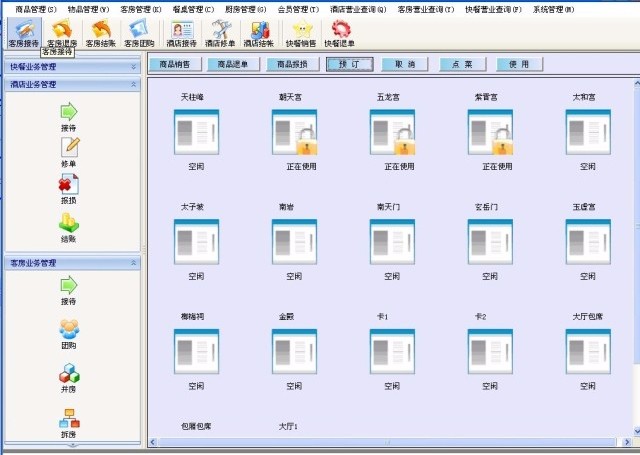This screenshot has width=640, height=455.
Task: Click the 客房接待 toolbar icon
Action: pyautogui.click(x=24, y=33)
